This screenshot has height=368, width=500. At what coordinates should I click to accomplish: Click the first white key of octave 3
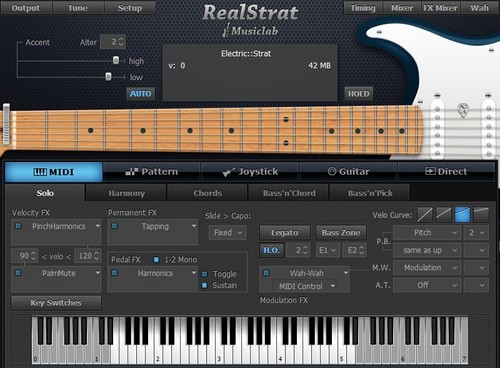click(x=219, y=340)
